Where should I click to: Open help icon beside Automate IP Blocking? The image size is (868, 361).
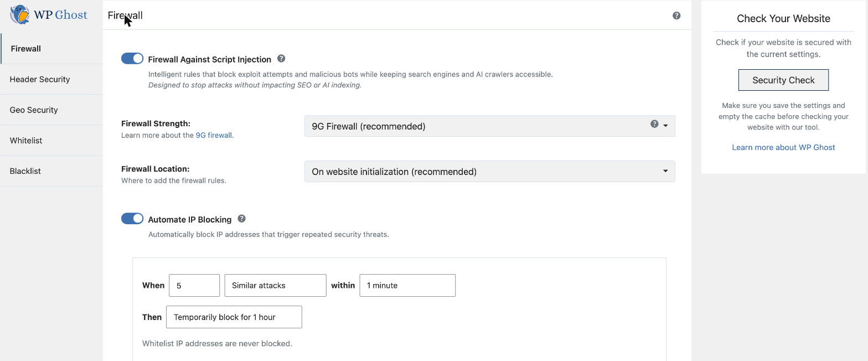coord(241,219)
